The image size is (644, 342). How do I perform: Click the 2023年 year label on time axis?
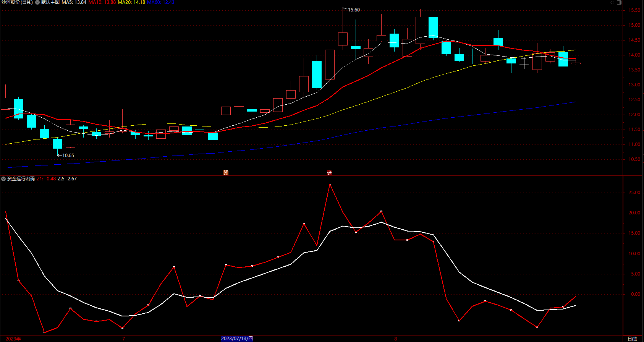[x=13, y=339]
